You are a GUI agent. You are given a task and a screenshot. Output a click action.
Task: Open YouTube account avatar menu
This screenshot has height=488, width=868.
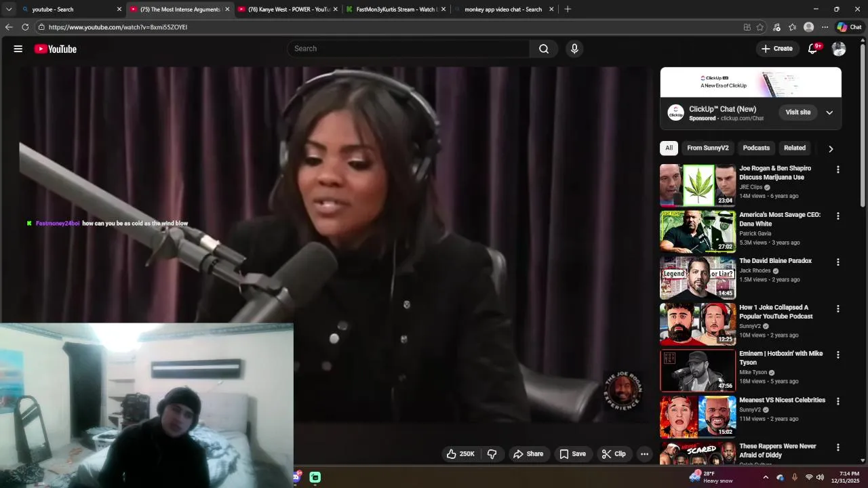tap(839, 49)
